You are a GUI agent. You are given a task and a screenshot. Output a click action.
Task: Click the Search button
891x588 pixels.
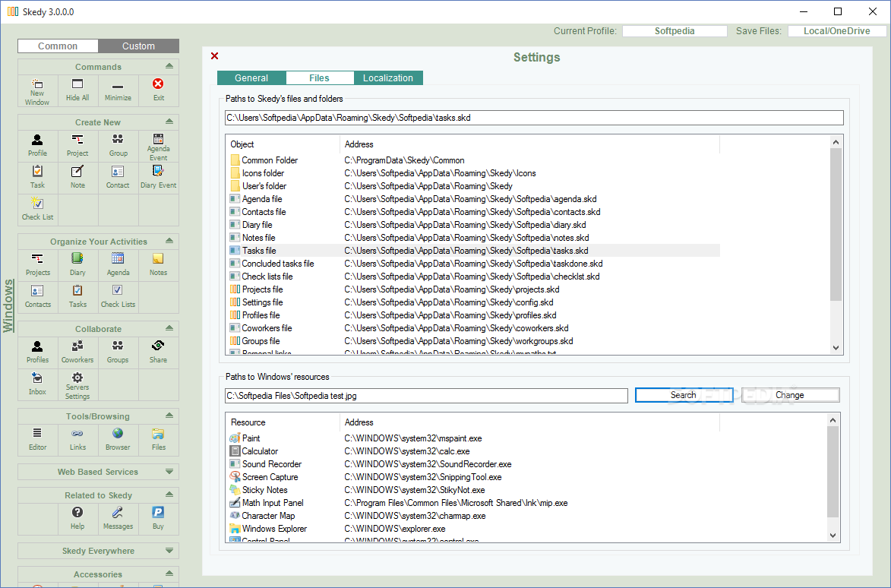(684, 395)
